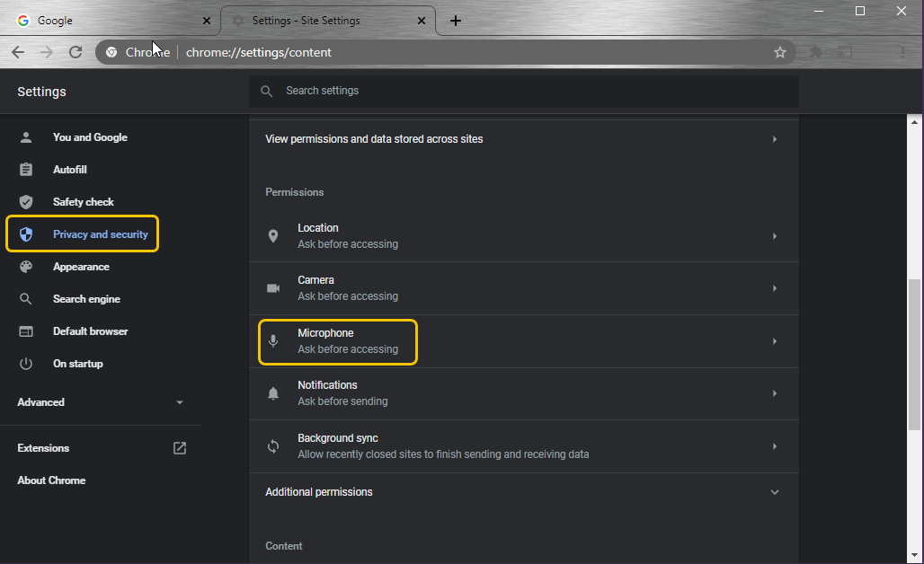Open the Camera permission row
This screenshot has width=924, height=564.
(524, 288)
